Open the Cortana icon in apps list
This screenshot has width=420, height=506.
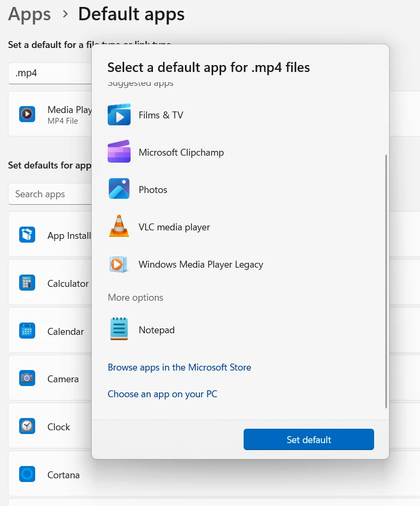tap(27, 474)
